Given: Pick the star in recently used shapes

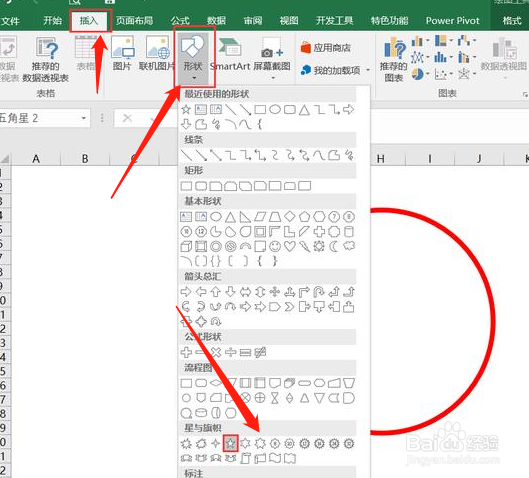Looking at the screenshot, I should point(186,109).
